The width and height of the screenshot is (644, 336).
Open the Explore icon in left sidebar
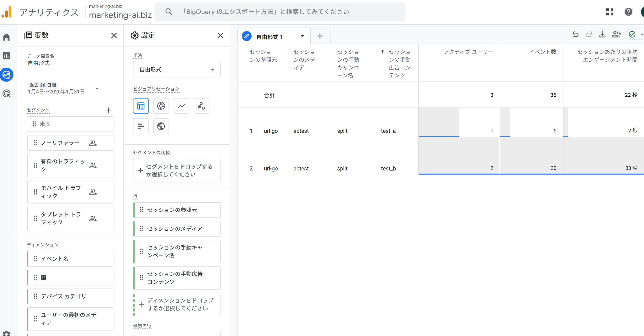click(6, 75)
